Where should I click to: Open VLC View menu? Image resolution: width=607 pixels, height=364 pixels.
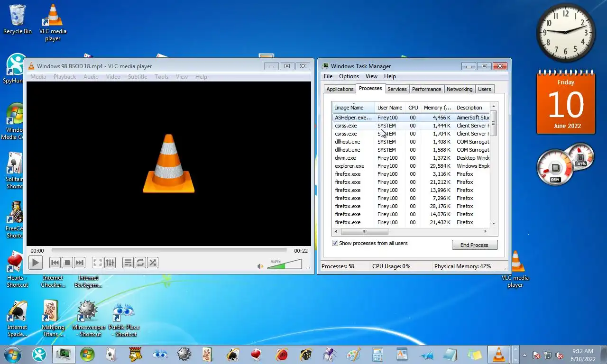(182, 77)
